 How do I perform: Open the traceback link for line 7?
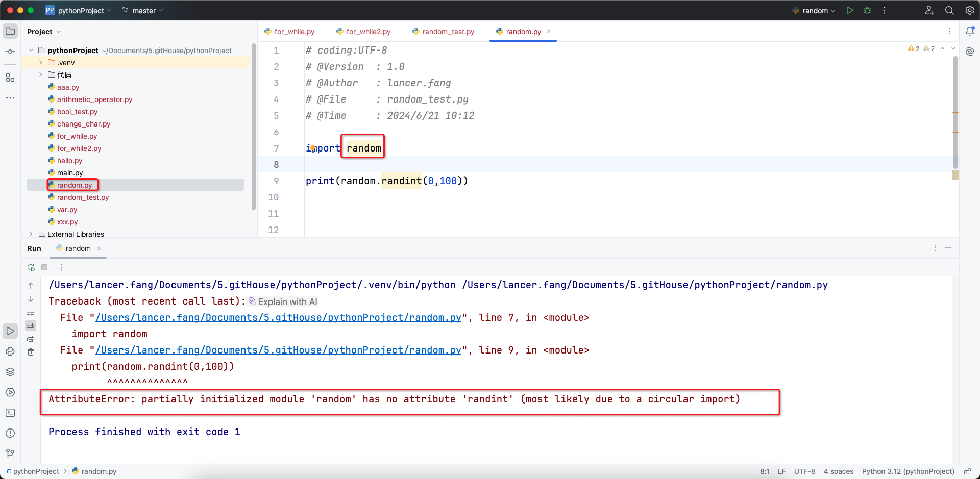pyautogui.click(x=278, y=318)
